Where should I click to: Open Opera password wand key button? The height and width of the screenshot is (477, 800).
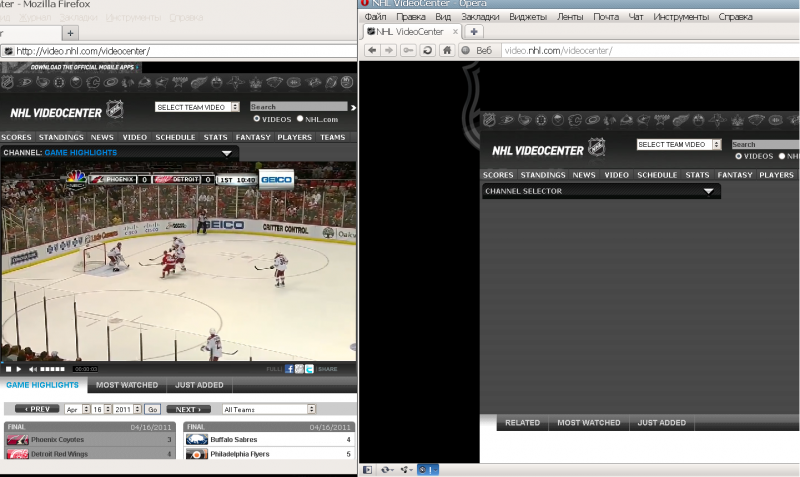tap(408, 50)
